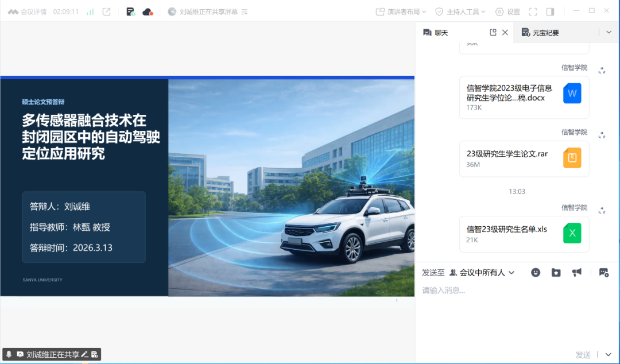Open the favorites folder icon in chat toolbar
The height and width of the screenshot is (364, 620).
(556, 273)
